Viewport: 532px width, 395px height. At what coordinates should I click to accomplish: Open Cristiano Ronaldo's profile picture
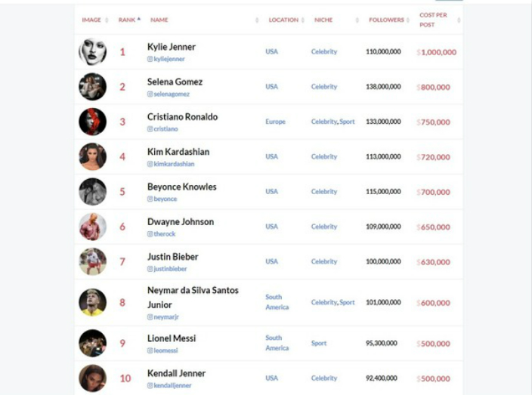(x=93, y=122)
